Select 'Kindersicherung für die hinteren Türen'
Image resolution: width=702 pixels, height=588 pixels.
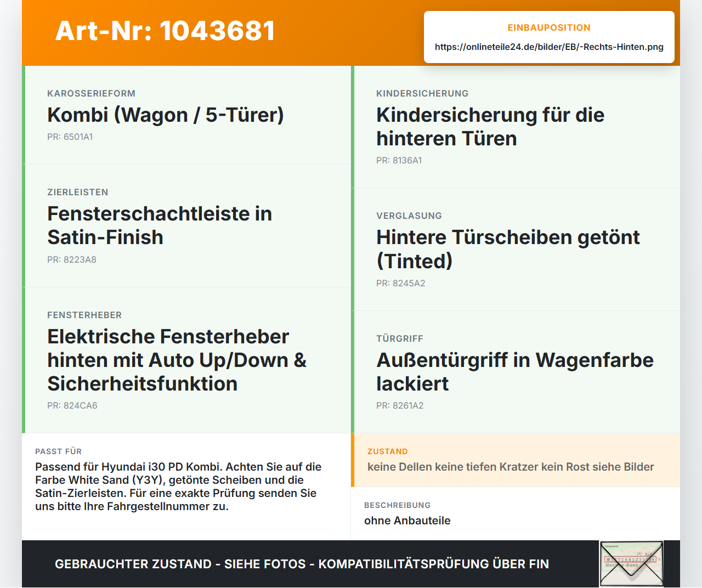(x=490, y=127)
